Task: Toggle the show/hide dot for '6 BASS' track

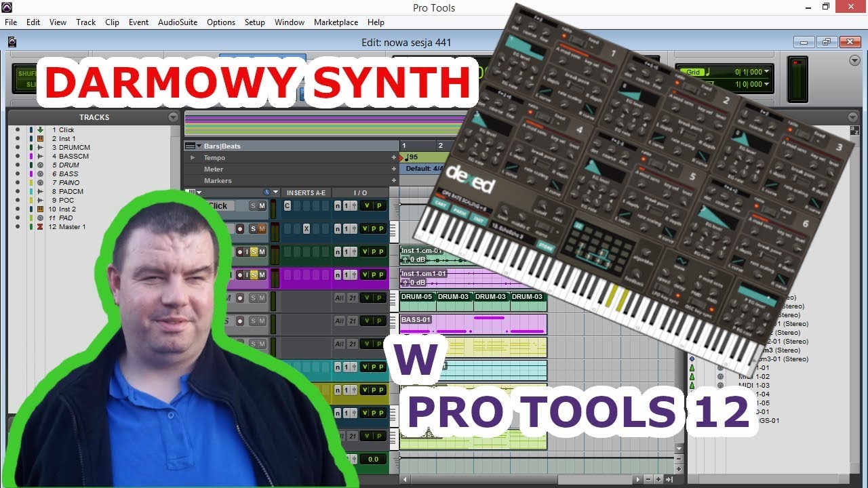Action: pyautogui.click(x=18, y=174)
